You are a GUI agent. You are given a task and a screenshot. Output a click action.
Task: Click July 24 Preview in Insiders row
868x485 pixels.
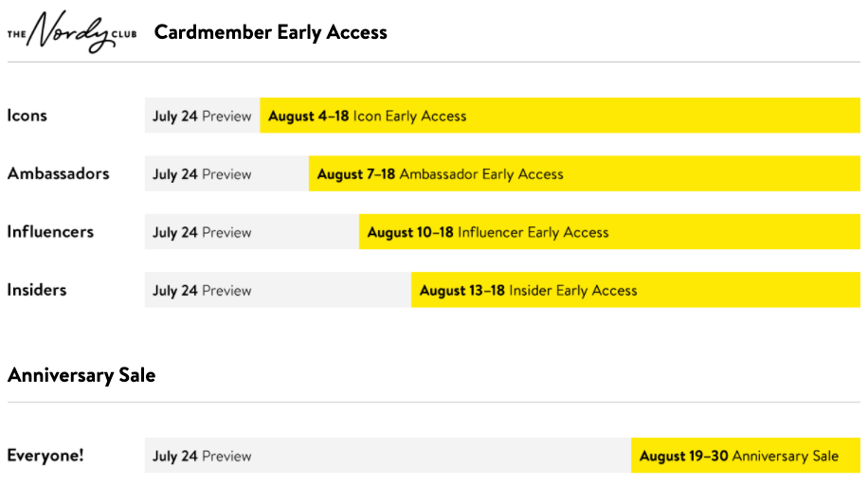pyautogui.click(x=202, y=290)
